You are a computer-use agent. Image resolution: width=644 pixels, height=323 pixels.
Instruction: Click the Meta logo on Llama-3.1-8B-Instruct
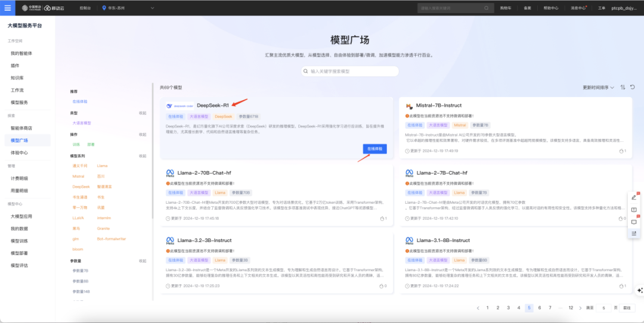(410, 240)
